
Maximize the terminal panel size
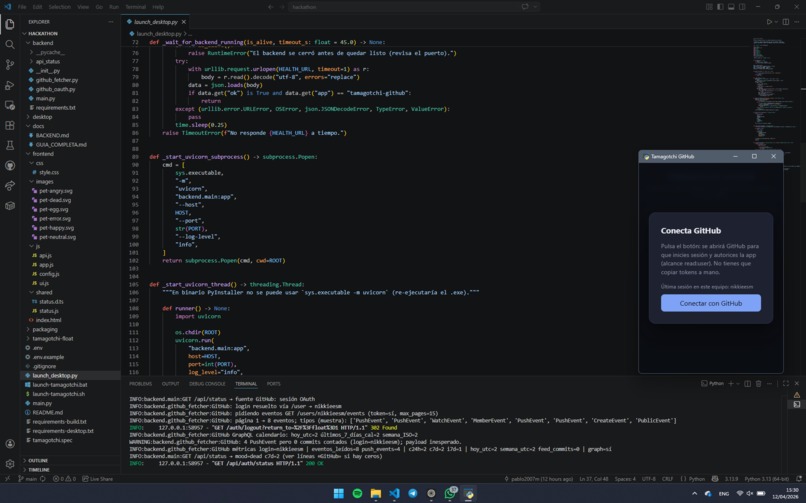click(x=786, y=384)
